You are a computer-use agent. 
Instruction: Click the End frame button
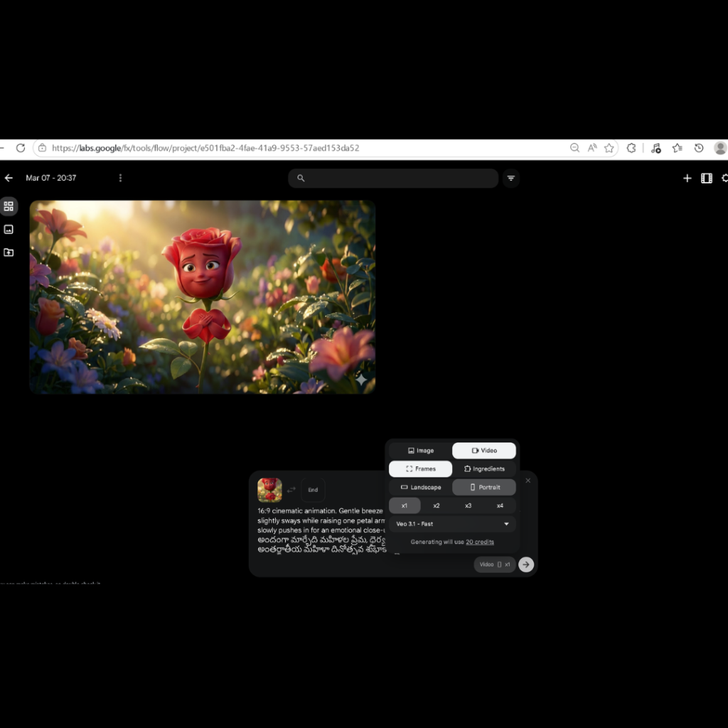coord(313,489)
